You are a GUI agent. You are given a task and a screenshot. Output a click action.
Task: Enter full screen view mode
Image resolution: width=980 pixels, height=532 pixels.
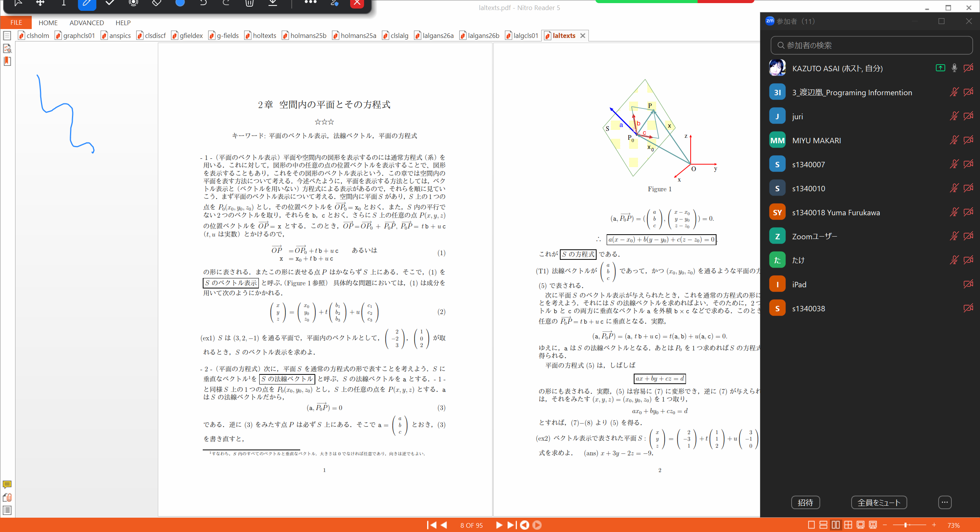[860, 525]
